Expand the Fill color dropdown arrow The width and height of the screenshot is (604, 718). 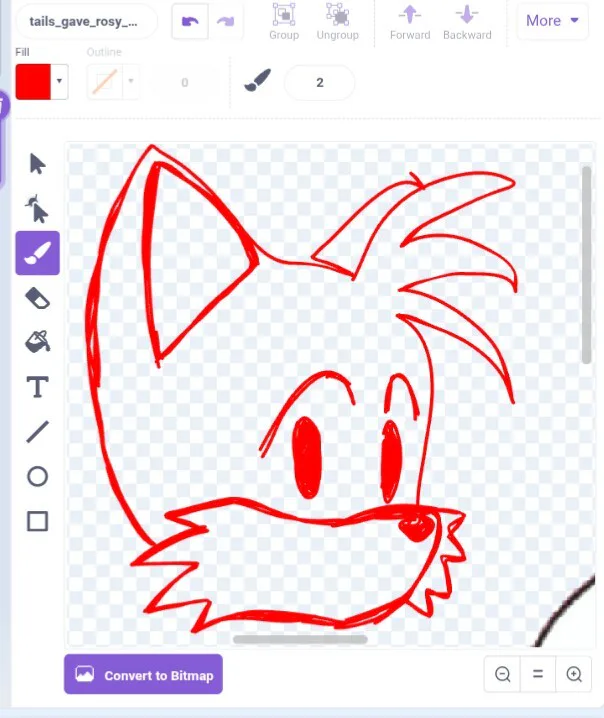[59, 82]
